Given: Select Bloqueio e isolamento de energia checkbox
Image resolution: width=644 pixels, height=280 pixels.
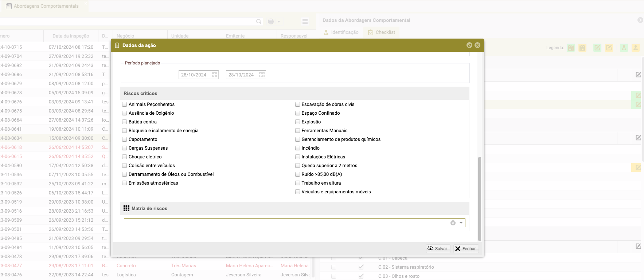Looking at the screenshot, I should 125,131.
